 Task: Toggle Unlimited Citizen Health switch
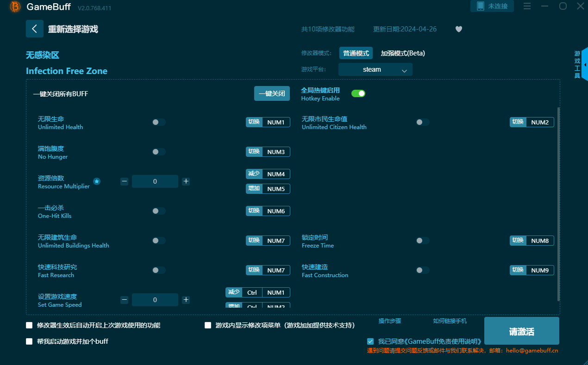[x=423, y=122]
